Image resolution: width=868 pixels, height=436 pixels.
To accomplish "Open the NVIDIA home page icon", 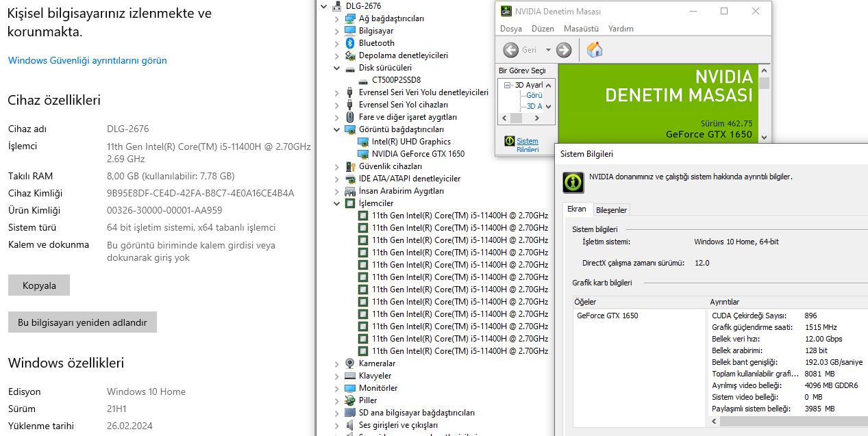I will [x=595, y=50].
